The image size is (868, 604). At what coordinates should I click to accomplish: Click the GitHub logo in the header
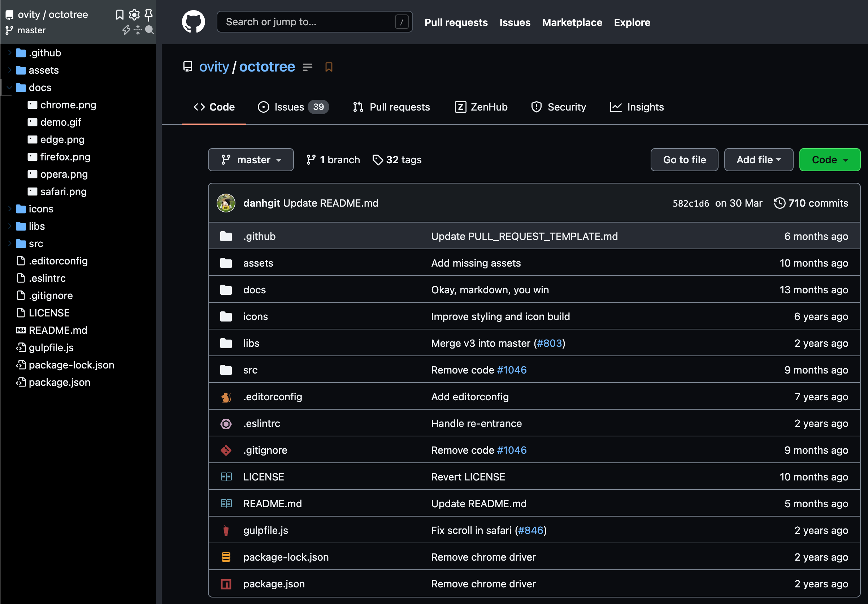pyautogui.click(x=193, y=22)
